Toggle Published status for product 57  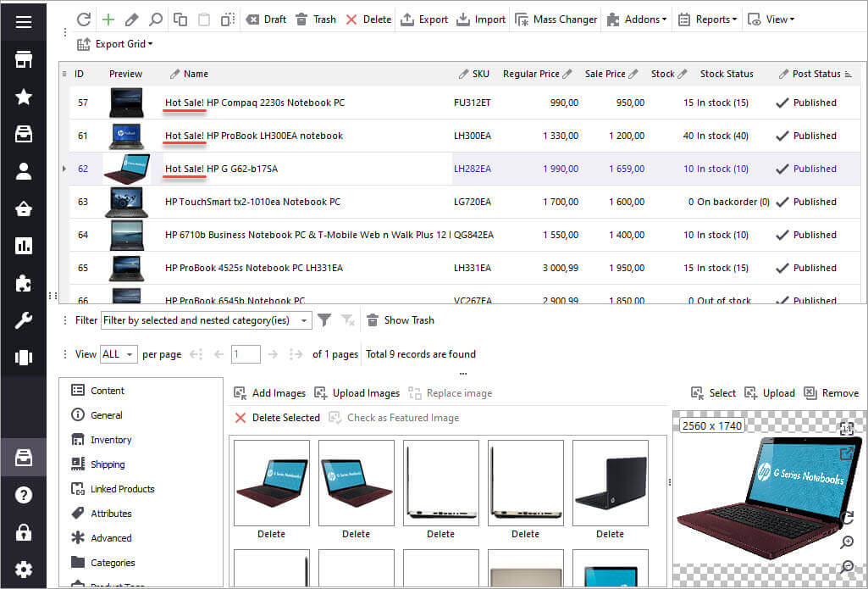click(x=782, y=103)
